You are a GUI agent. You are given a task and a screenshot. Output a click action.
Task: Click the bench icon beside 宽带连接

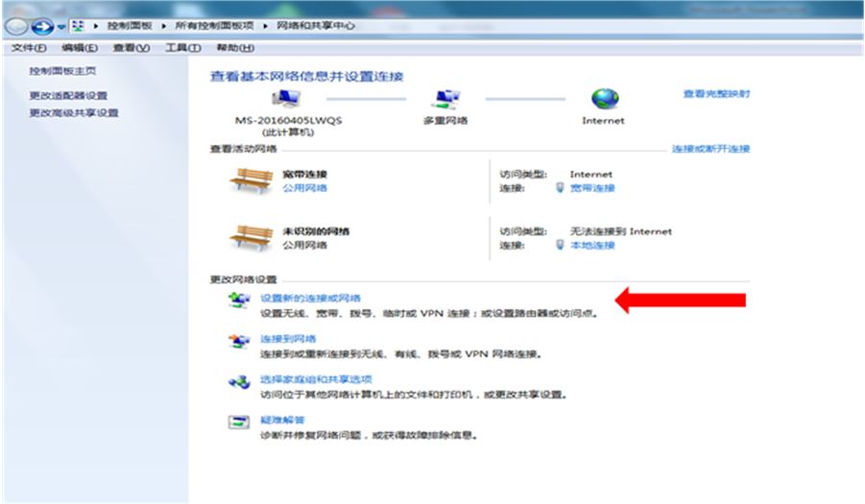252,180
